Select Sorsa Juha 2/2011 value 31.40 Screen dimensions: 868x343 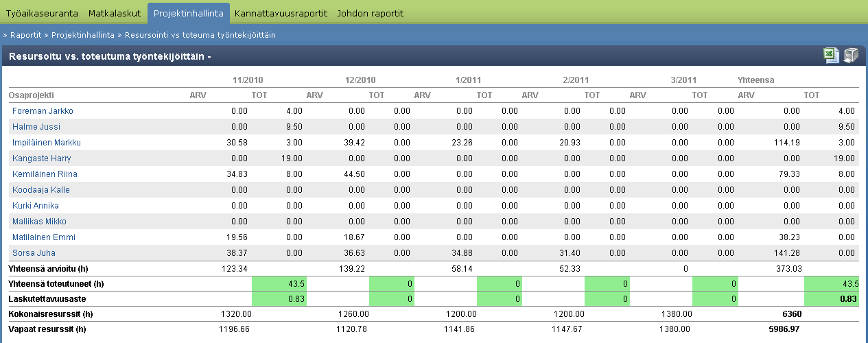click(569, 253)
